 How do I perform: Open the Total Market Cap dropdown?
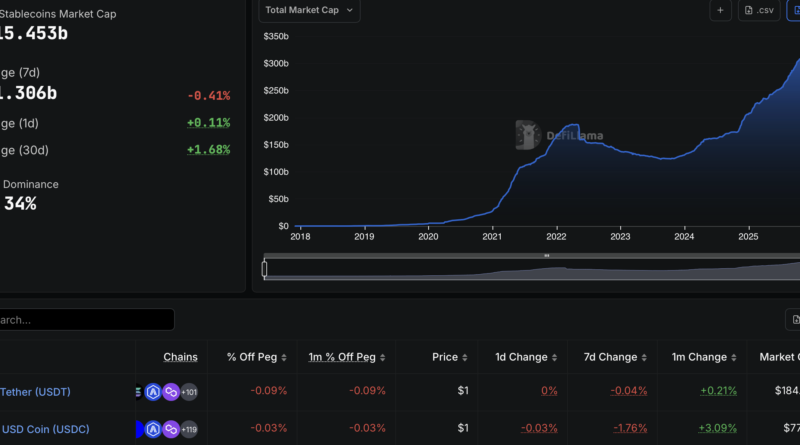(309, 11)
